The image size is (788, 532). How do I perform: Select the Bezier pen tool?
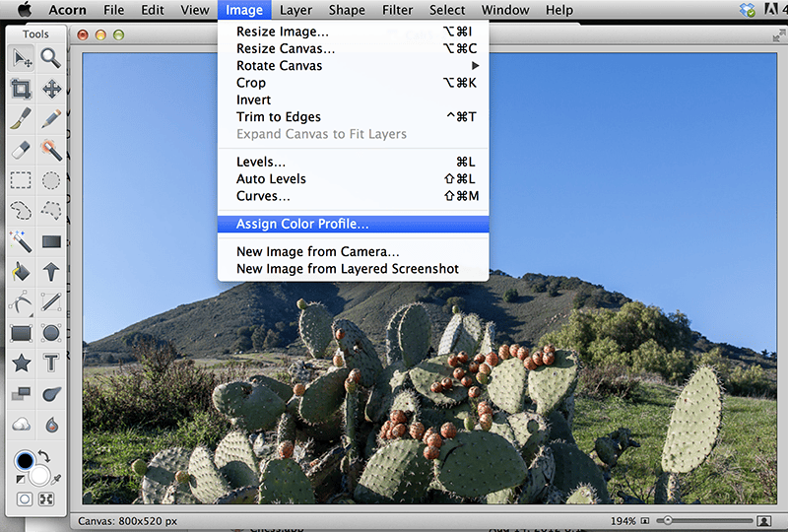[22, 302]
